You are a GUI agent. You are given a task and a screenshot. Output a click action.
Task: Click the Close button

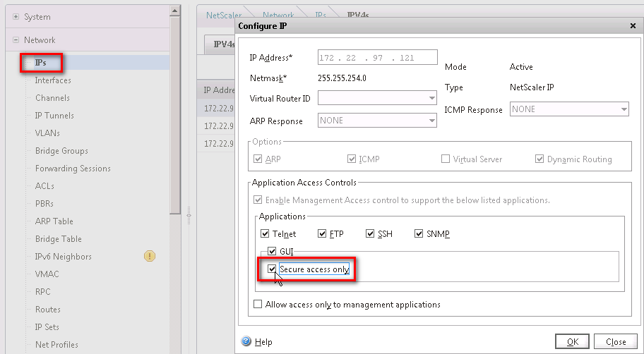(616, 341)
